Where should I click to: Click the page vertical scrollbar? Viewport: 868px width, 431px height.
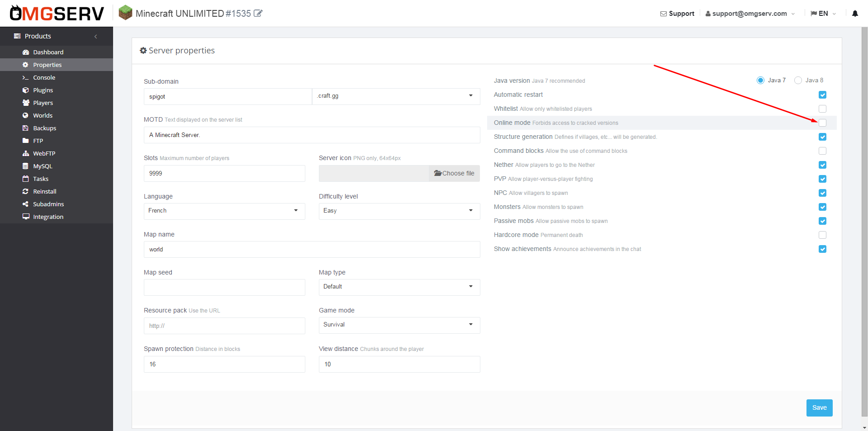coord(864,222)
